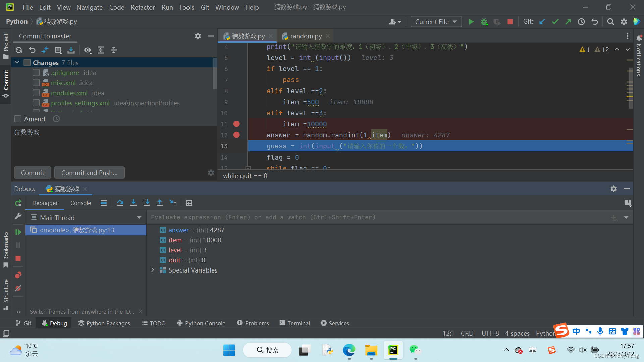Screen dimensions: 644x362
Task: Expand Special Variables node
Action: [x=153, y=270]
